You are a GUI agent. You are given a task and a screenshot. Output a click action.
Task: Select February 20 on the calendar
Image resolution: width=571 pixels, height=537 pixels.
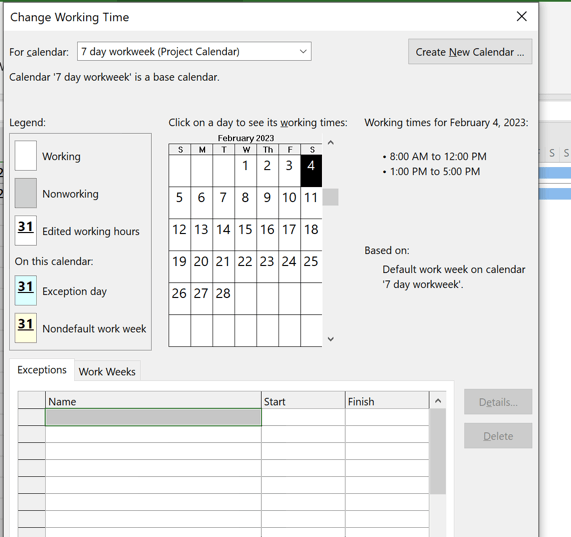point(201,266)
